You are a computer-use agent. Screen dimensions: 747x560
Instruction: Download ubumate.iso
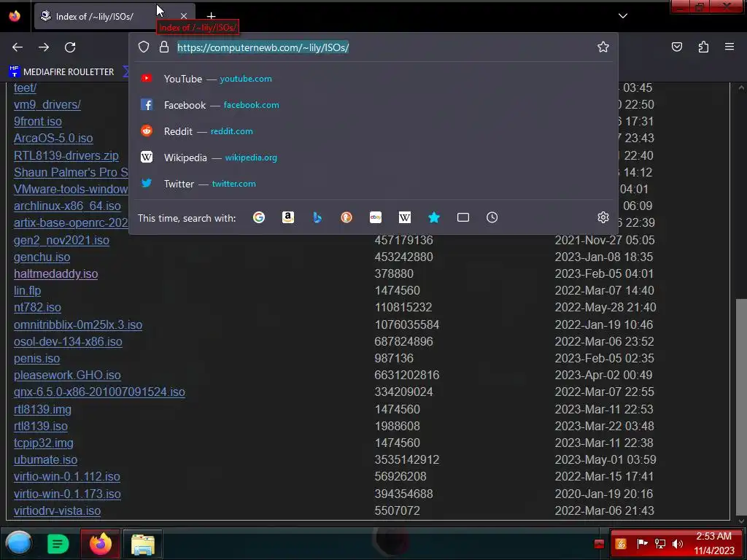pyautogui.click(x=45, y=459)
